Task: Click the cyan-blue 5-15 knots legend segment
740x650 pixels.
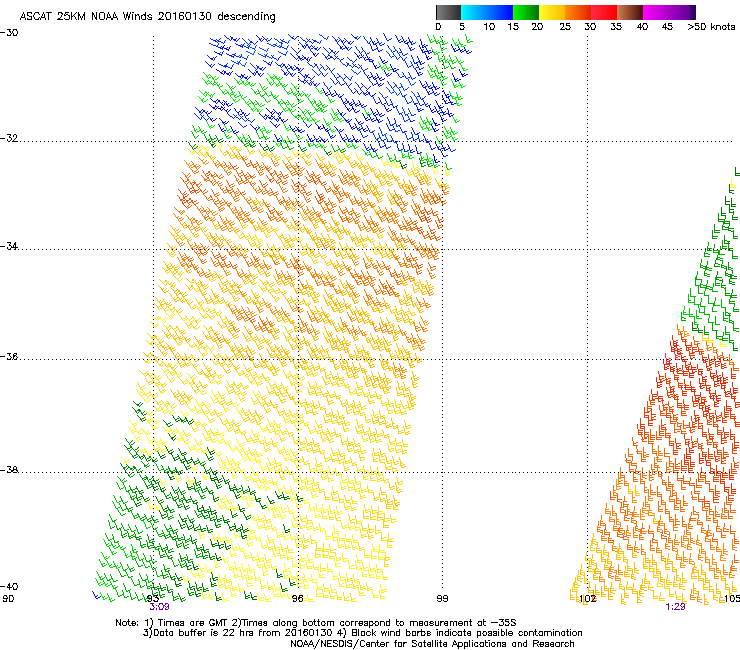Action: pos(487,12)
